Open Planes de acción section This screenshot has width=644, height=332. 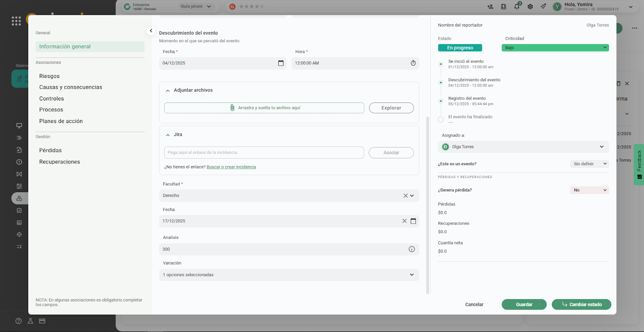[61, 121]
